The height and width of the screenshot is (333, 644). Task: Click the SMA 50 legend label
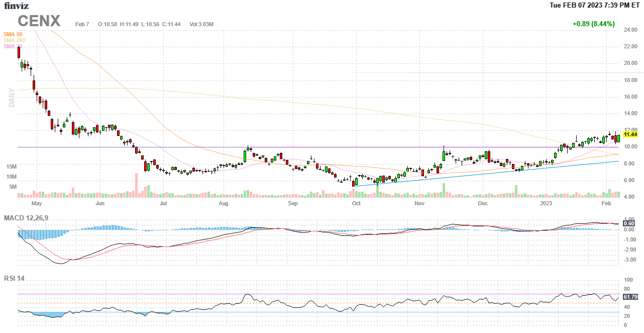pos(13,34)
